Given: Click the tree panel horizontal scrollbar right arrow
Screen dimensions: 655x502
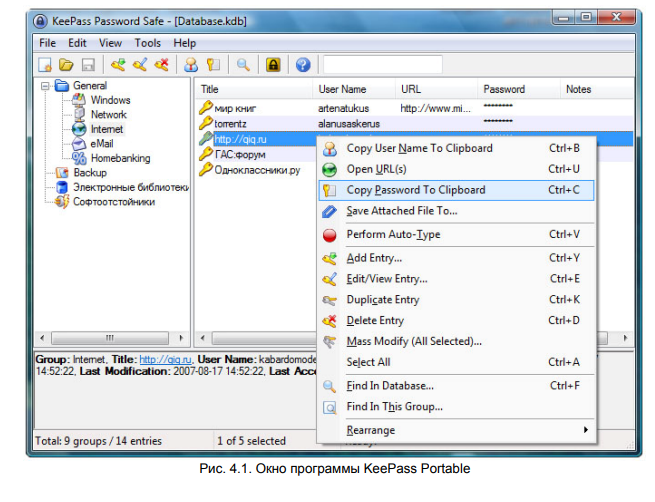Looking at the screenshot, I should click(182, 338).
